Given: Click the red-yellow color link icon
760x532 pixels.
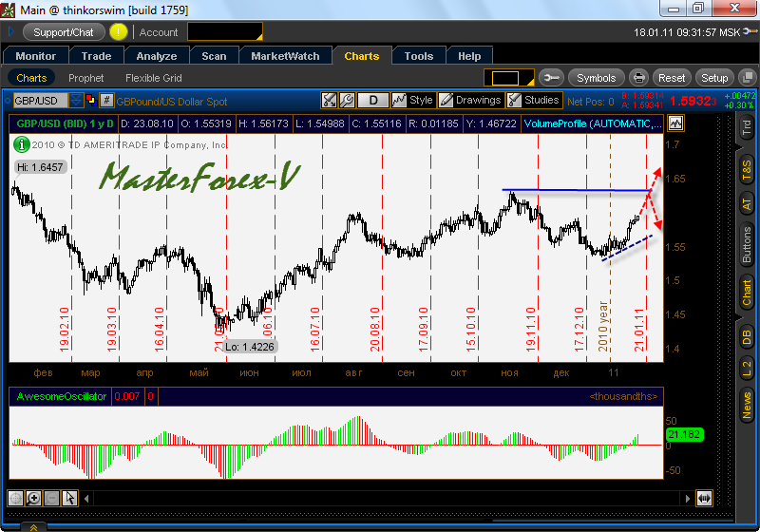Looking at the screenshot, I should [91, 101].
